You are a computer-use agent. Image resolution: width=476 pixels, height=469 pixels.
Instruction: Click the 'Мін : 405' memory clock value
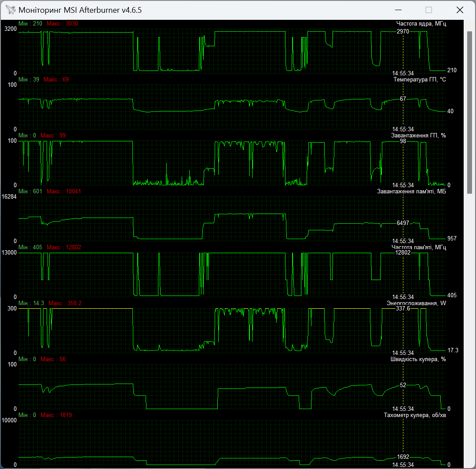coord(30,247)
